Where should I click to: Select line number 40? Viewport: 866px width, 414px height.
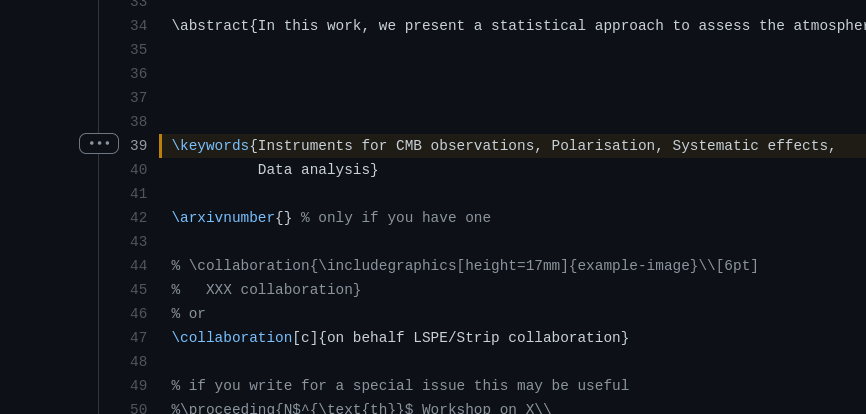click(x=138, y=170)
